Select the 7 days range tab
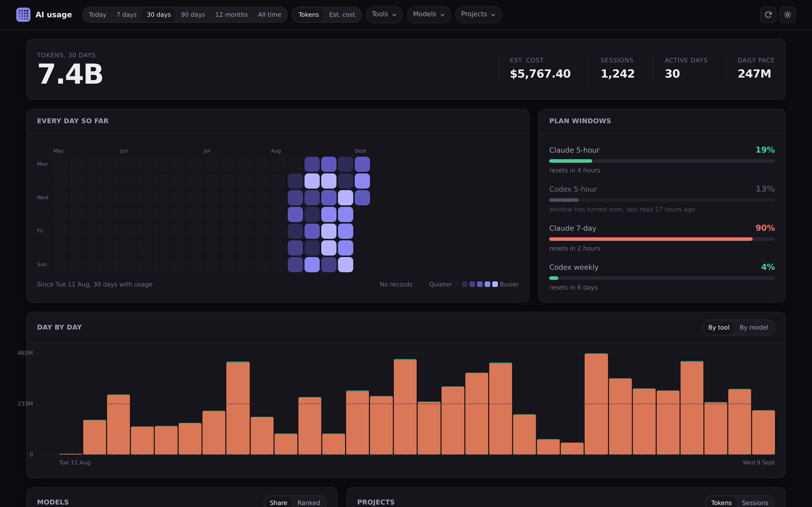Image resolution: width=812 pixels, height=507 pixels. [x=127, y=15]
